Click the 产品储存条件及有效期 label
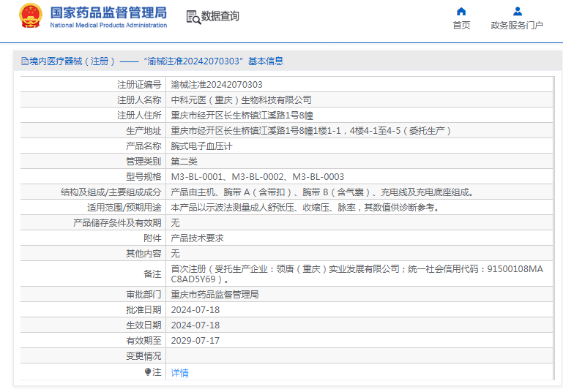The height and width of the screenshot is (392, 563). [x=117, y=223]
